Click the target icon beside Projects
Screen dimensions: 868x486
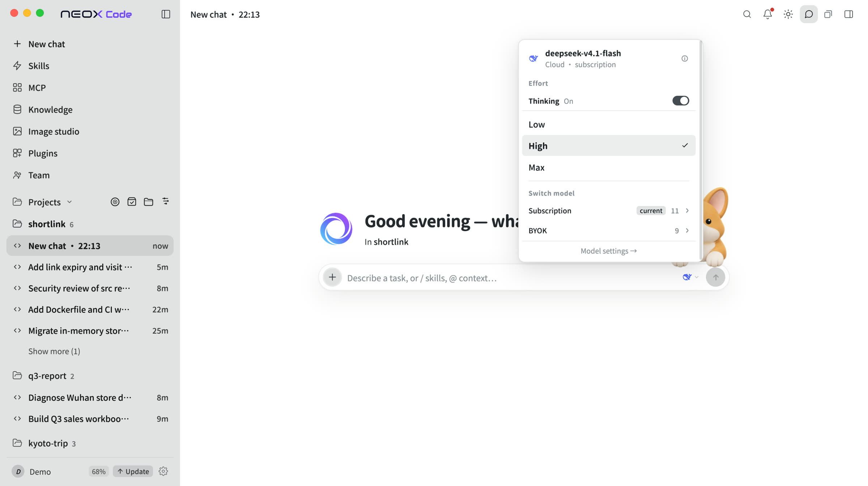115,202
